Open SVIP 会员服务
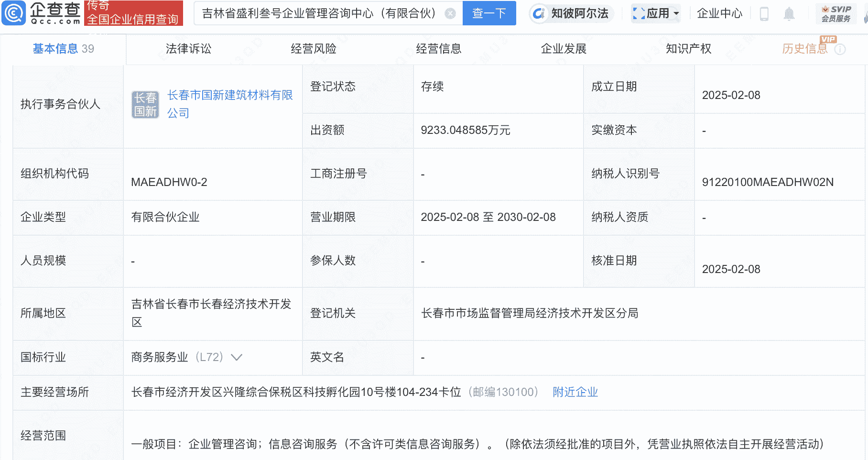Image resolution: width=868 pixels, height=460 pixels. (x=837, y=13)
